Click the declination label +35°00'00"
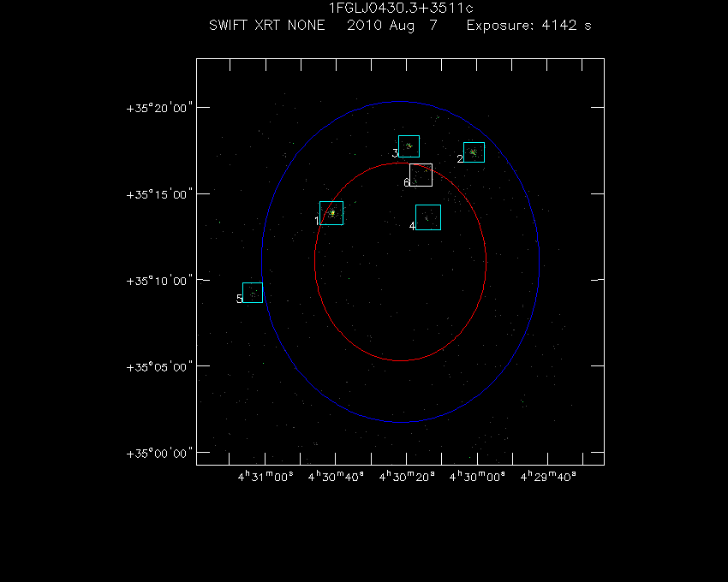Screen dimensions: 728x582 pos(159,454)
